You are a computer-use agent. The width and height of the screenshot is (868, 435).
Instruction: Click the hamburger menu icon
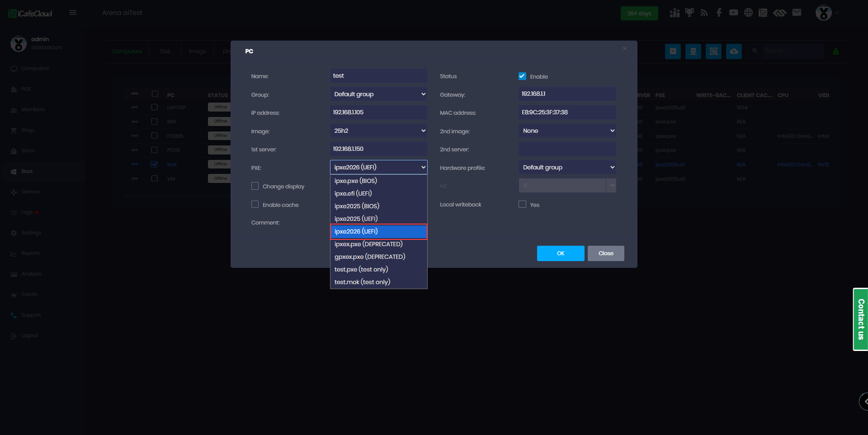pyautogui.click(x=73, y=13)
